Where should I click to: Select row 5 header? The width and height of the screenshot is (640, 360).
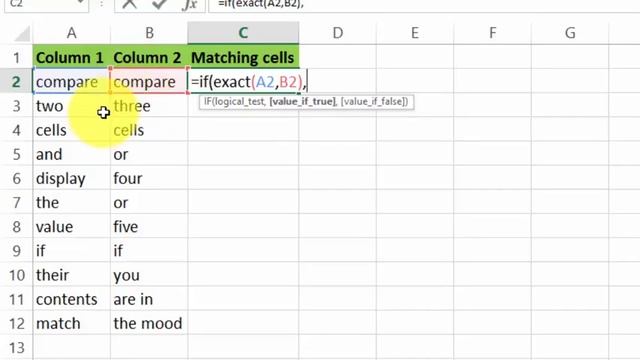coord(16,154)
